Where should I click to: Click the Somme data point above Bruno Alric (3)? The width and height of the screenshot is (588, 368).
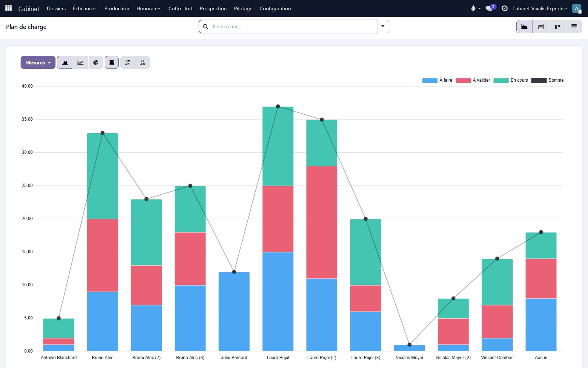point(190,186)
